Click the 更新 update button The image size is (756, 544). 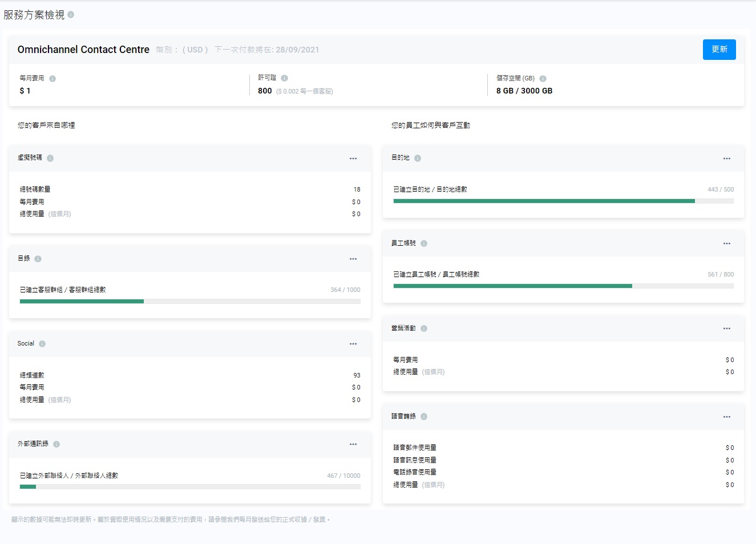click(x=719, y=50)
